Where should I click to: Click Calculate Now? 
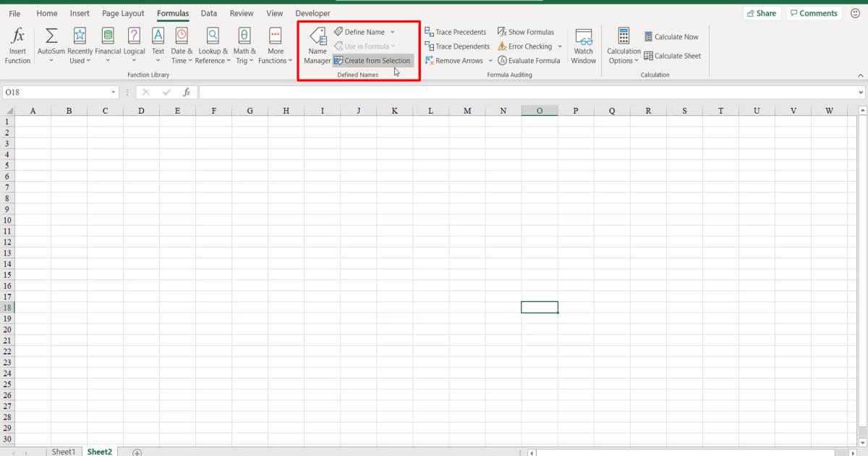(672, 36)
